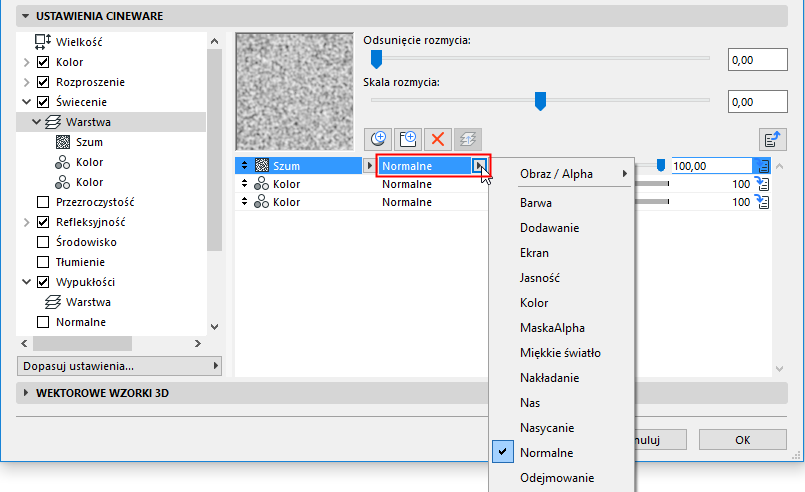Click first Kolor icon under Warstwa in tree
805x492 pixels.
coord(63,162)
